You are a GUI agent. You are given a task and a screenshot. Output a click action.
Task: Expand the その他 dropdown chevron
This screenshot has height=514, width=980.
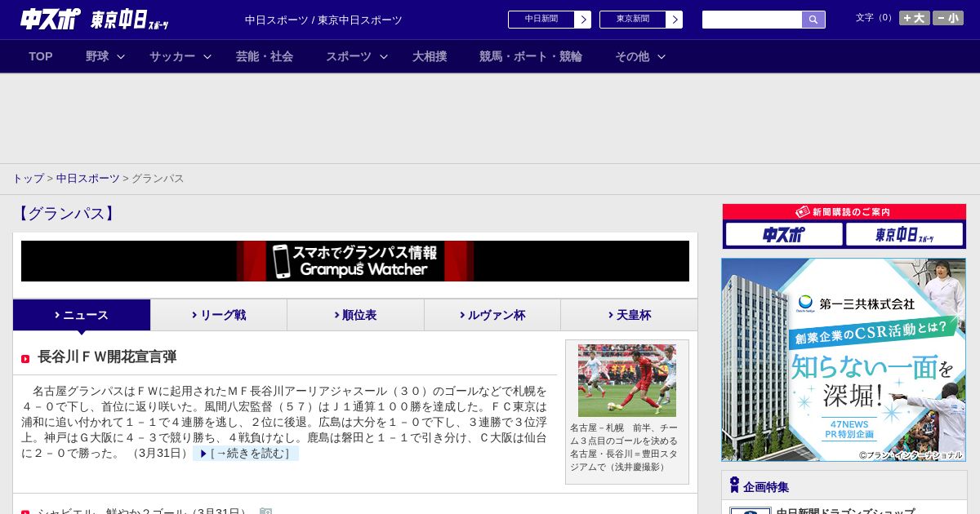pos(661,56)
